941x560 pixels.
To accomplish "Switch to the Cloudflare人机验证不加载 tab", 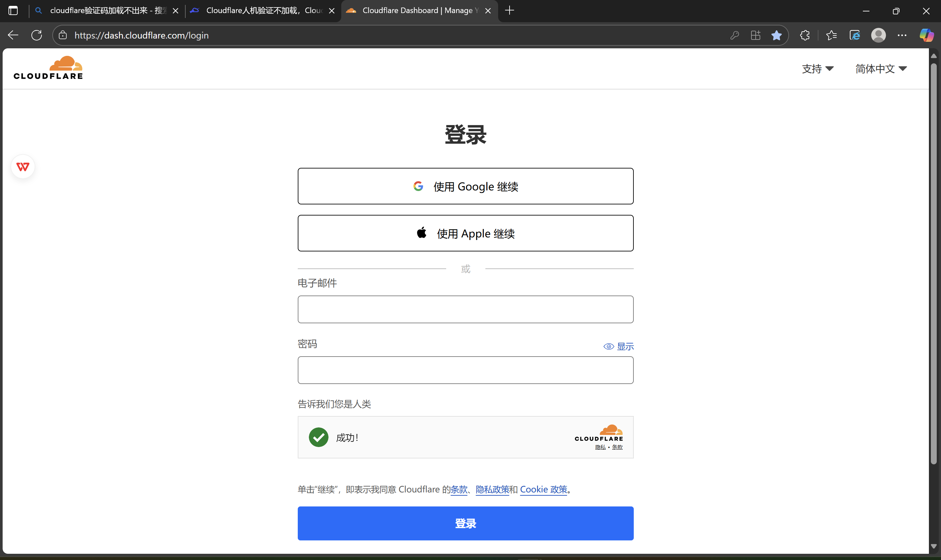I will coord(260,10).
